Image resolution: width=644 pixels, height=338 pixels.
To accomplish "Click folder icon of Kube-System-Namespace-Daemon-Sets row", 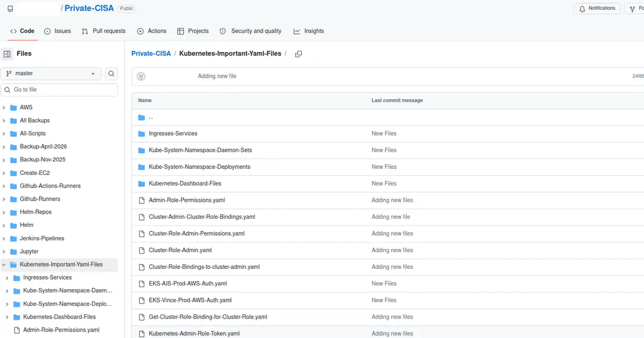I will coord(142,150).
